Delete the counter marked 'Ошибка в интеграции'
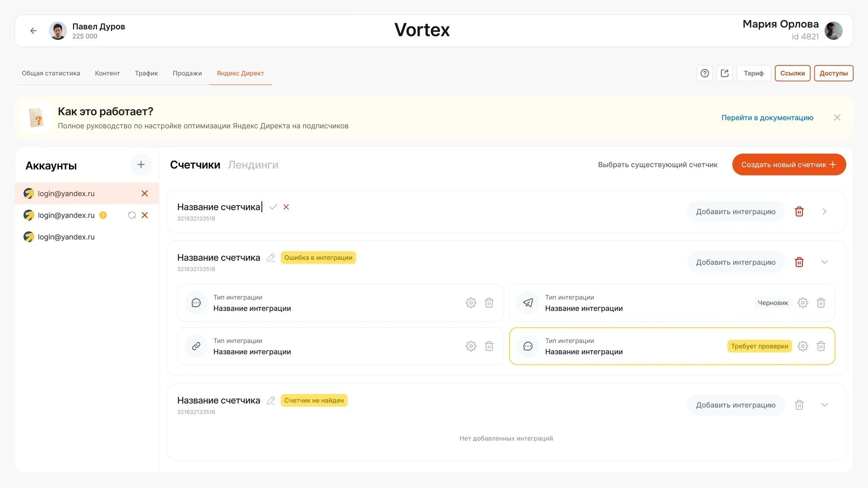This screenshot has width=868, height=488. click(799, 262)
